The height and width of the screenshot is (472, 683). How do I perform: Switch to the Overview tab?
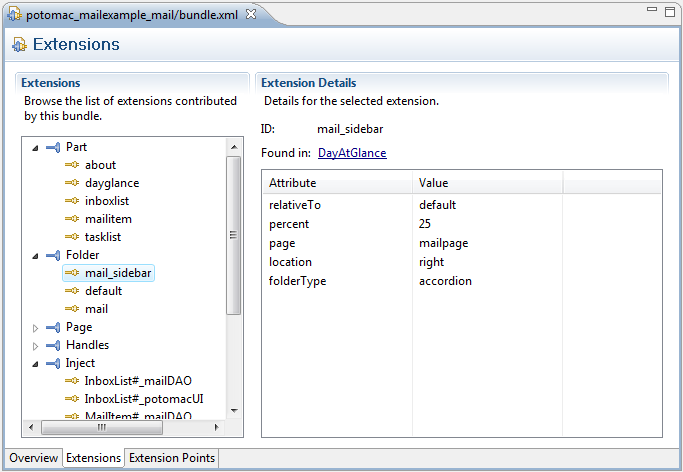coord(34,458)
